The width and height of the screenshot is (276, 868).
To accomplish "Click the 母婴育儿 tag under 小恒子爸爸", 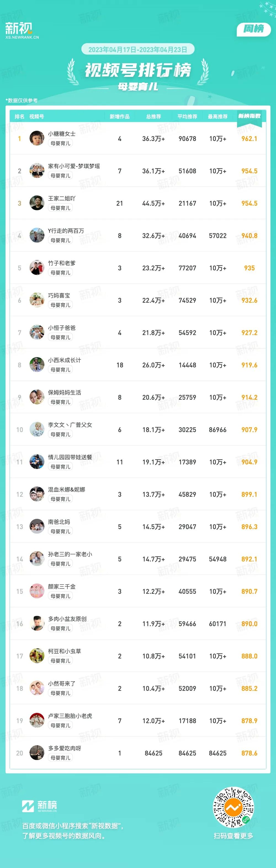I will pyautogui.click(x=61, y=337).
